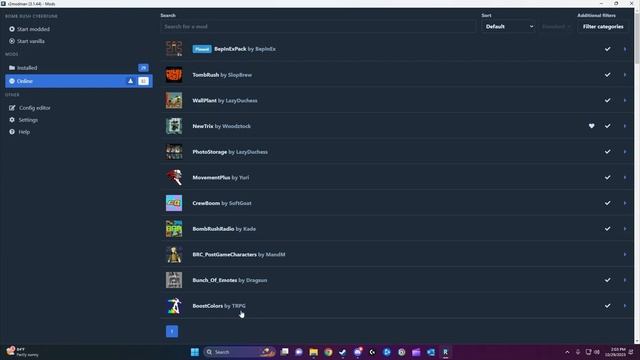The height and width of the screenshot is (360, 640).
Task: Click the installed checkmark for TombRush
Action: point(607,75)
